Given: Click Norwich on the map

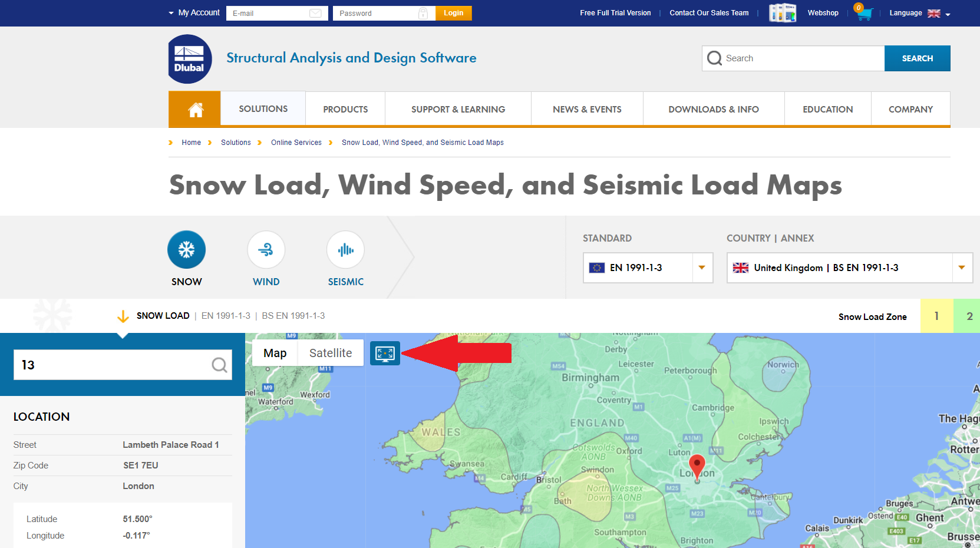Looking at the screenshot, I should 783,365.
